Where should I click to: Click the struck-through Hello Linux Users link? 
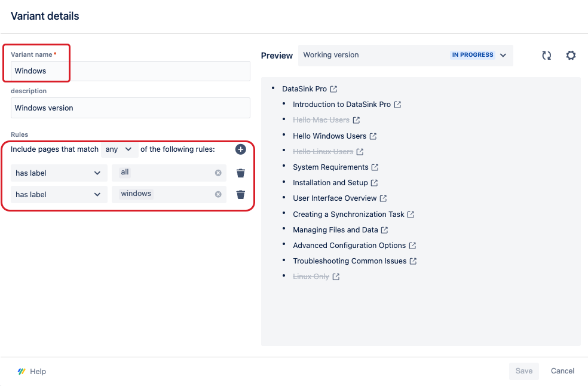pos(323,152)
